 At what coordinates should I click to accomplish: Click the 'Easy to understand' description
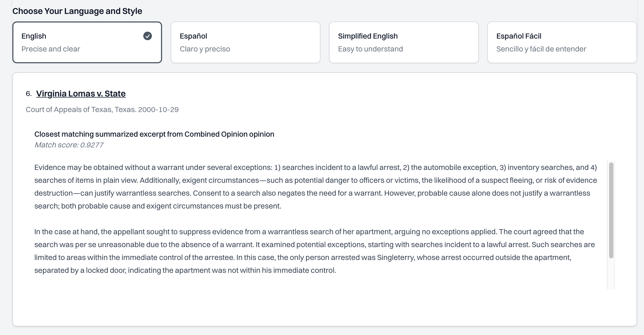click(370, 49)
